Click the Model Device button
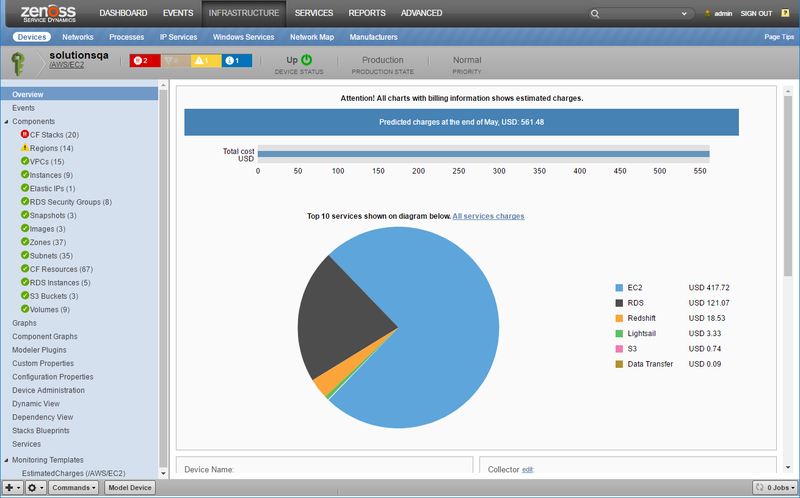 click(130, 488)
